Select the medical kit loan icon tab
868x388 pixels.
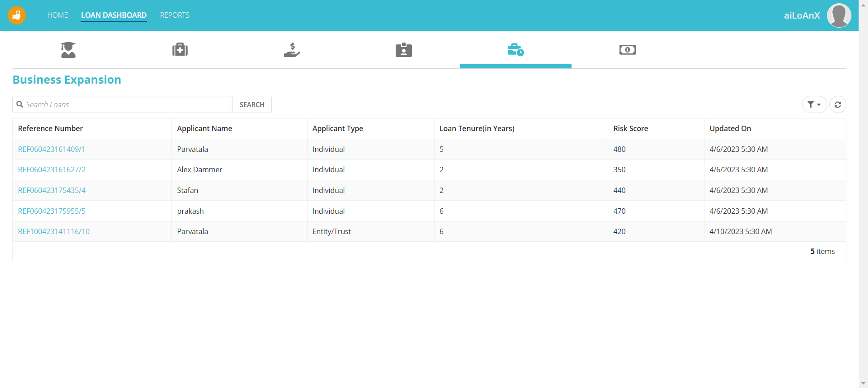tap(180, 50)
